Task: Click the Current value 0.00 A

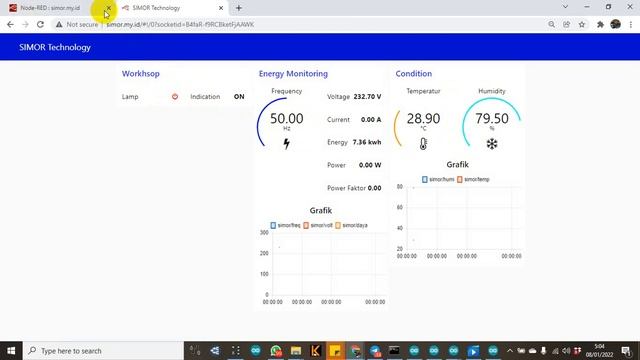Action: coord(371,120)
